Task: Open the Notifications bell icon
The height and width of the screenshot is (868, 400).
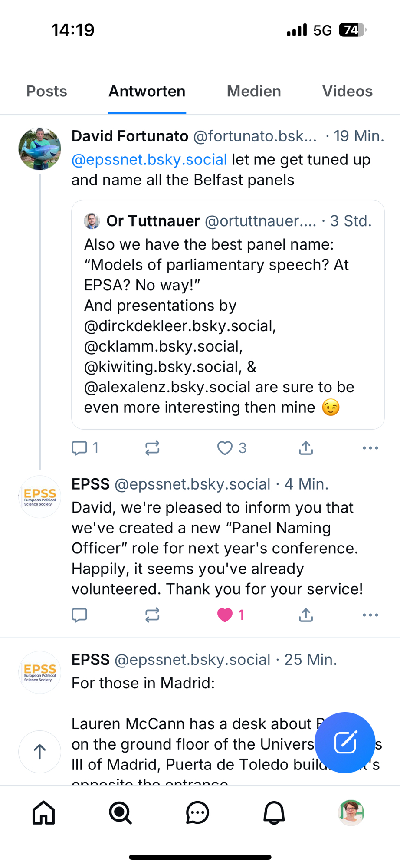Action: point(274,812)
